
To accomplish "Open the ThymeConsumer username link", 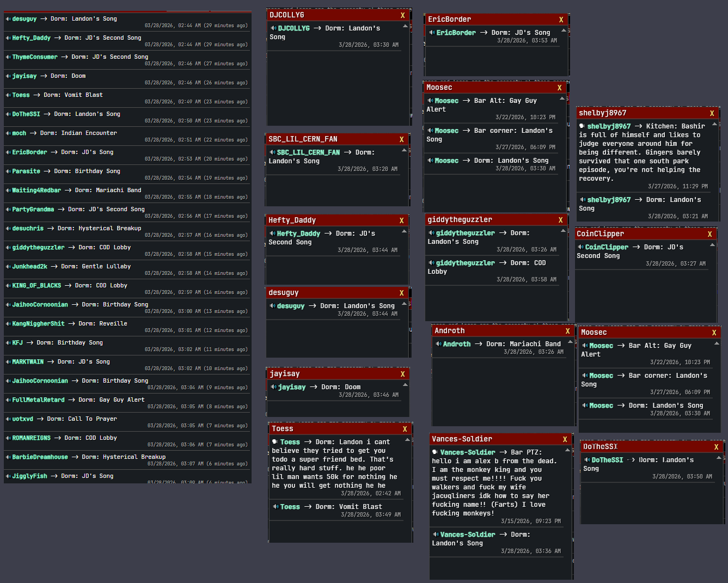I will (35, 57).
